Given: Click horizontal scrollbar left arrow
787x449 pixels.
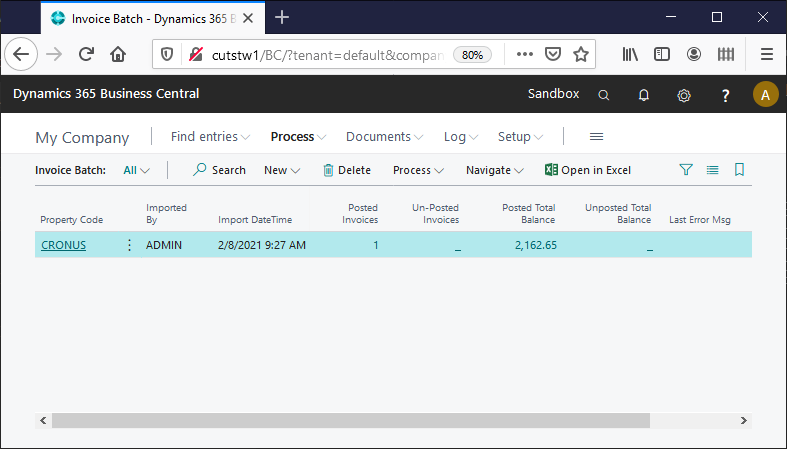Looking at the screenshot, I should 43,420.
